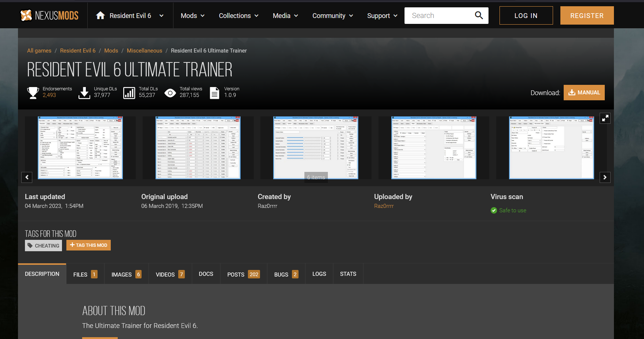Click the Total views eye icon
This screenshot has width=644, height=339.
click(170, 93)
